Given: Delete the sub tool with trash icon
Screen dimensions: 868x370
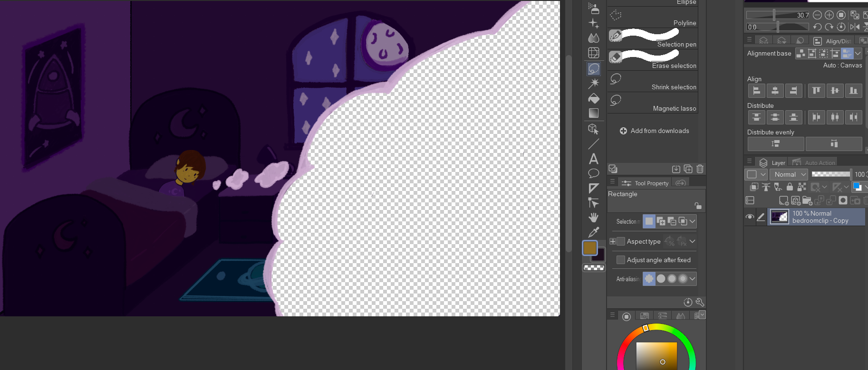Looking at the screenshot, I should [700, 169].
